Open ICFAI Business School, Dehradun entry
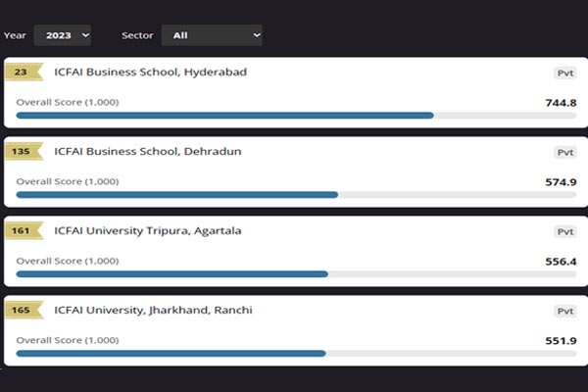Screen dimensions: 588x392 pyautogui.click(x=148, y=151)
